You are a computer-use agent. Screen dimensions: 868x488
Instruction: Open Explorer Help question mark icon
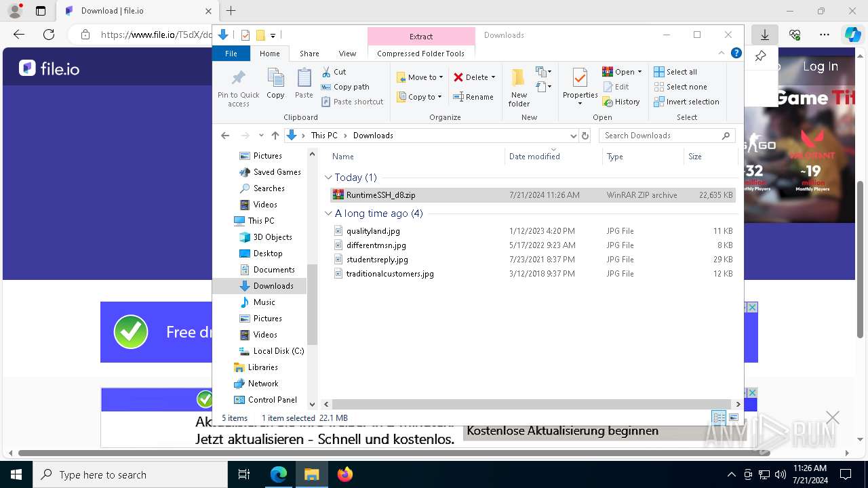point(736,53)
